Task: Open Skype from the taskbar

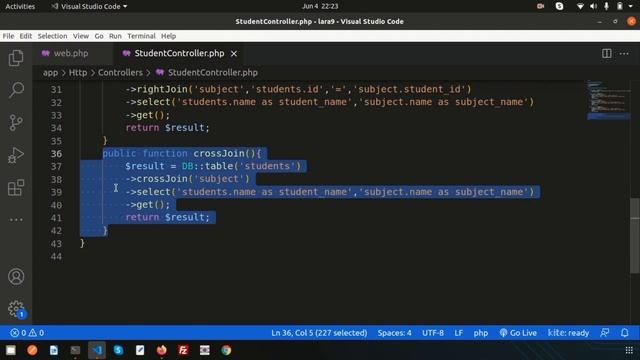Action: (118, 350)
